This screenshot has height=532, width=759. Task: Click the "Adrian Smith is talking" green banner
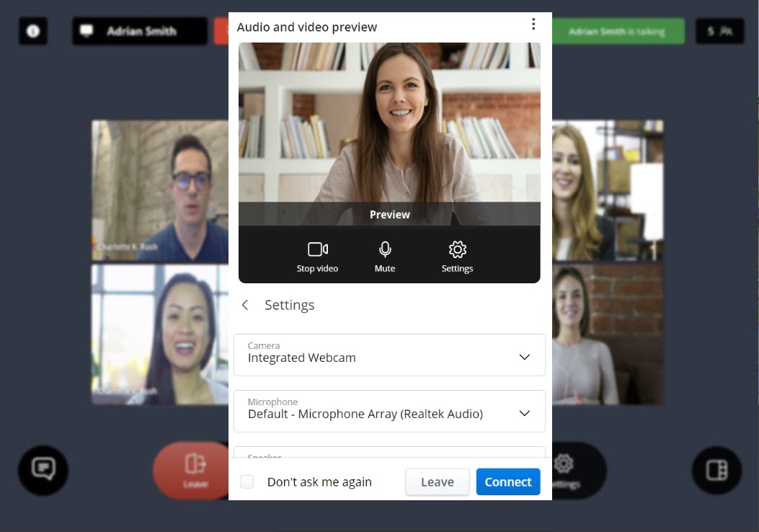pyautogui.click(x=617, y=32)
